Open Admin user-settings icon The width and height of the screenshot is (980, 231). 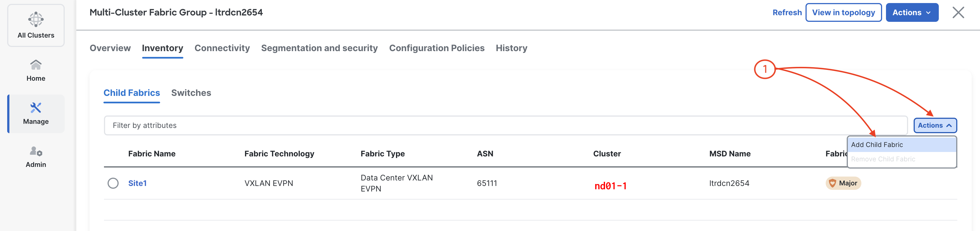coord(36,151)
